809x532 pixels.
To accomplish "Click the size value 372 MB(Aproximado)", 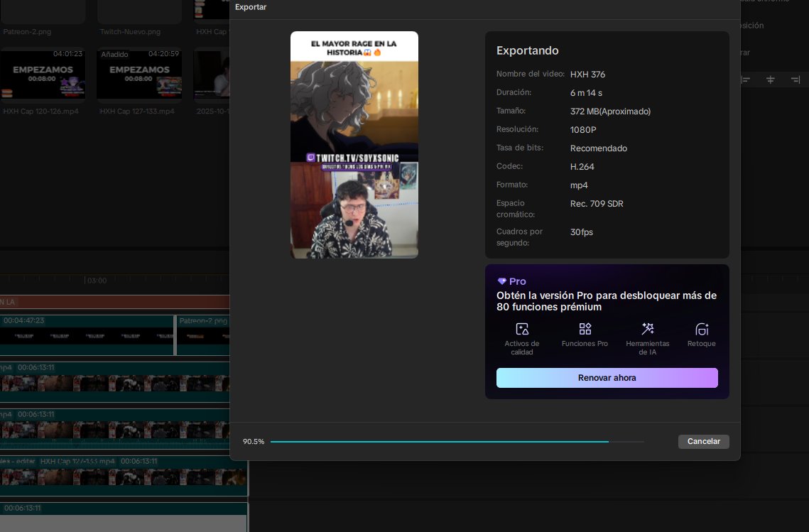I will coord(610,112).
